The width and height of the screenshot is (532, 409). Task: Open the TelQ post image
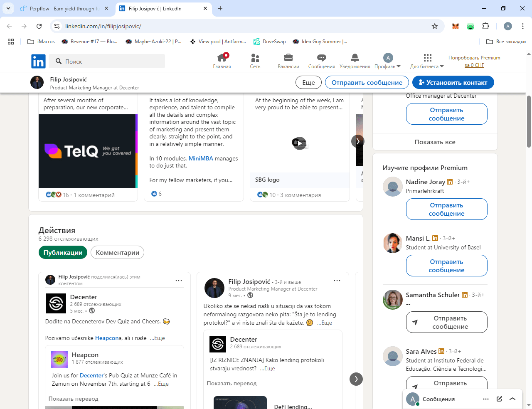point(88,151)
